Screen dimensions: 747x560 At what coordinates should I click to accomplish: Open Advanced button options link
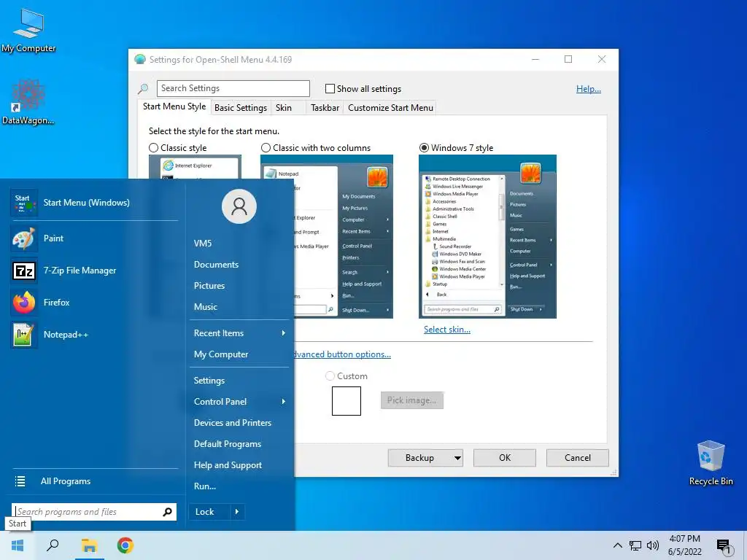[342, 354]
